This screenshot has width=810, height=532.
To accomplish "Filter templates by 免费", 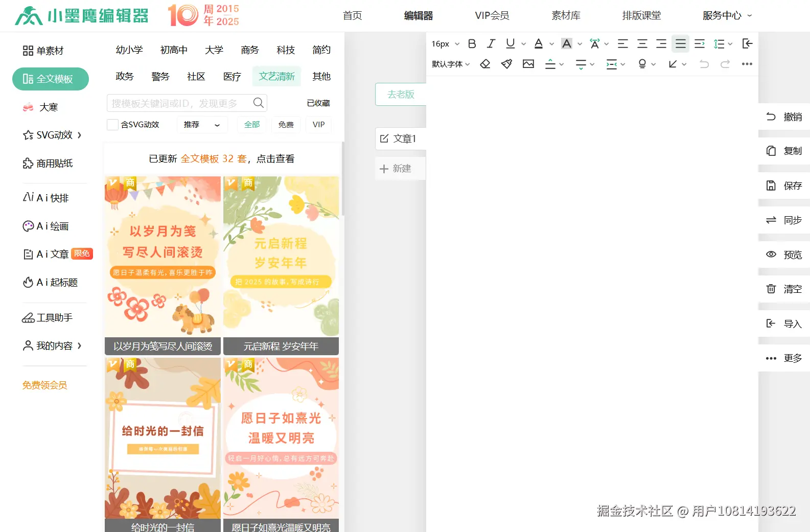I will 286,125.
